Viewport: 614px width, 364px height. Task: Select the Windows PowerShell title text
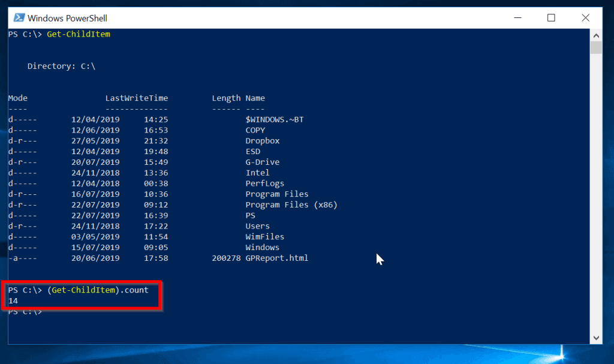pos(66,18)
